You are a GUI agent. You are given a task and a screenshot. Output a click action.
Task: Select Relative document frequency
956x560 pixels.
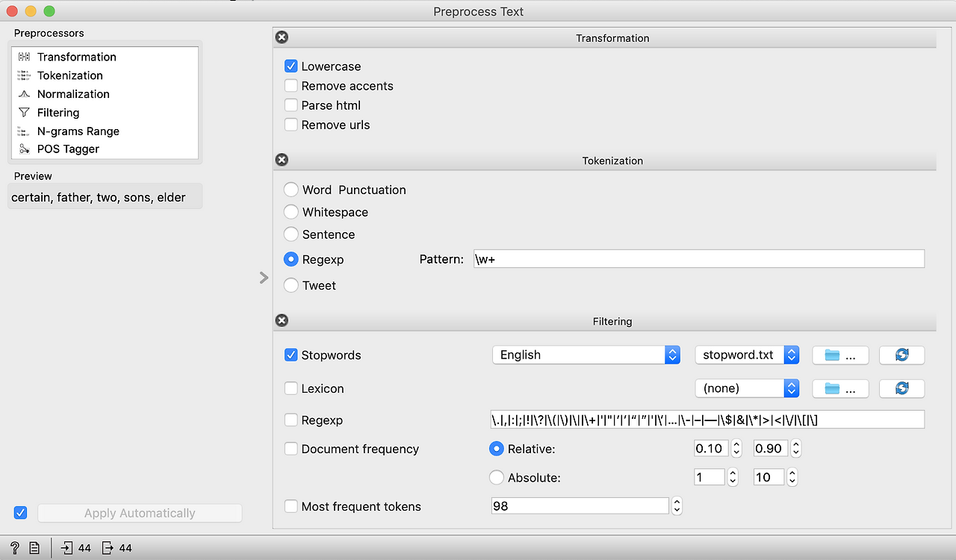496,449
